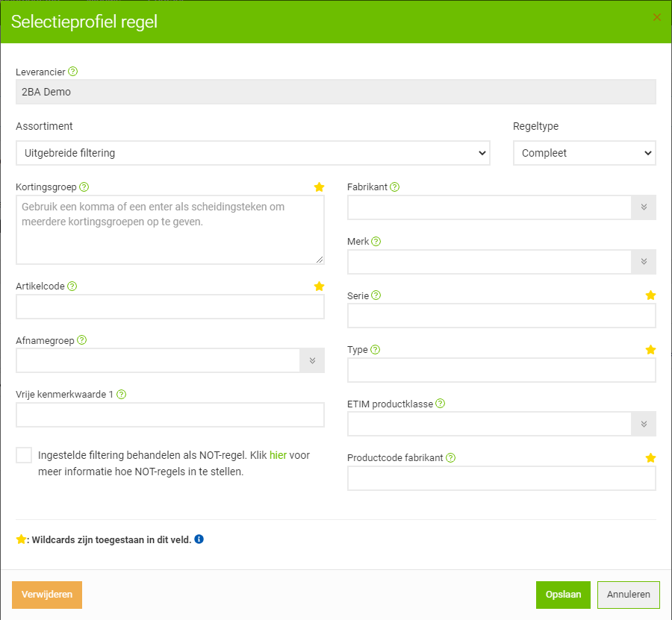
Task: Click the Opslaan button
Action: pyautogui.click(x=563, y=595)
